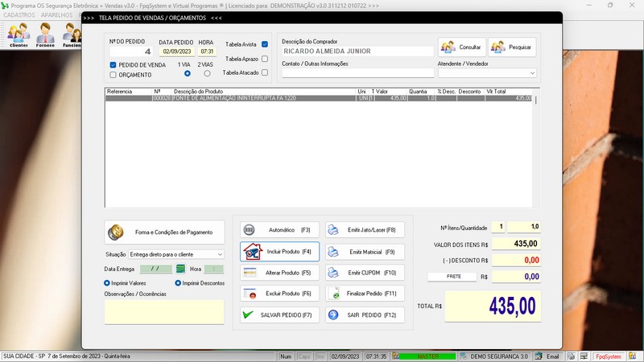Open calendar icon beside Data Entrega
644x362 pixels.
[180, 269]
